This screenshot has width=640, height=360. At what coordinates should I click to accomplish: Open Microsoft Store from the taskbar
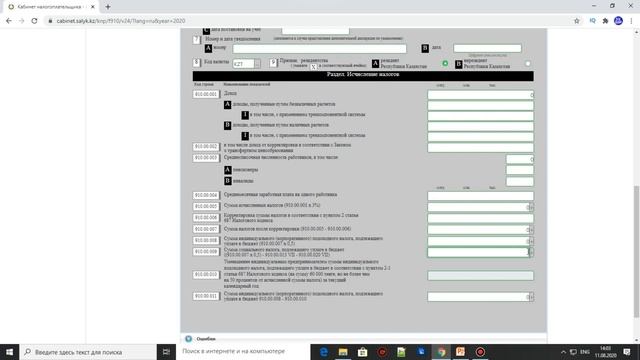pos(362,352)
